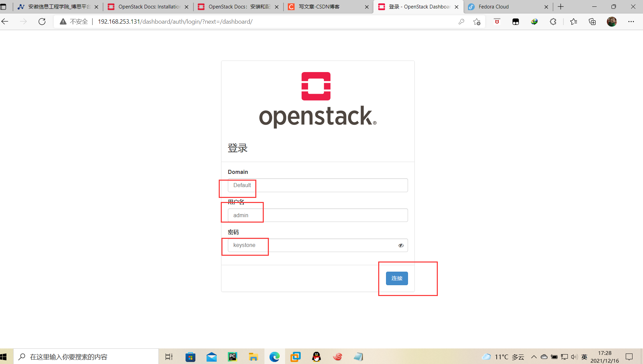This screenshot has width=643, height=364.
Task: Open the red swirl taskbar app
Action: 338,357
